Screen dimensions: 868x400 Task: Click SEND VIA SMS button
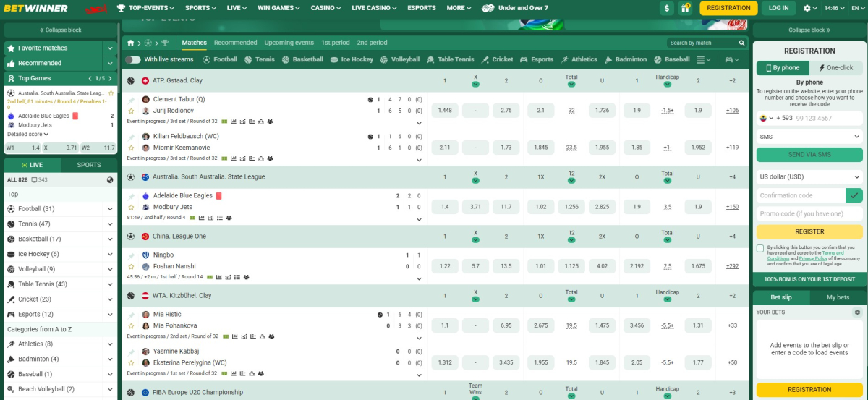(809, 155)
